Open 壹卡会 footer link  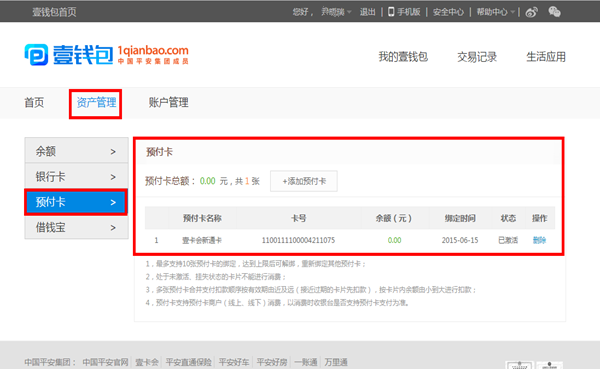(147, 362)
